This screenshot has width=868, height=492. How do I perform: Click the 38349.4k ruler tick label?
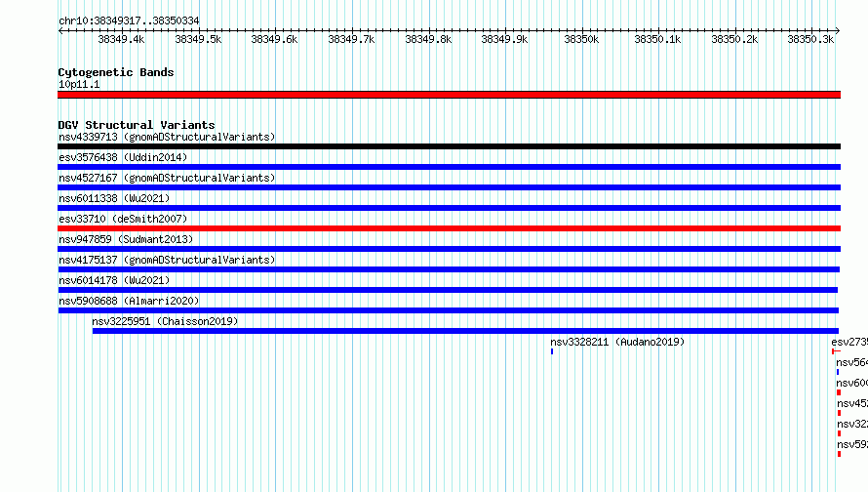tap(121, 39)
